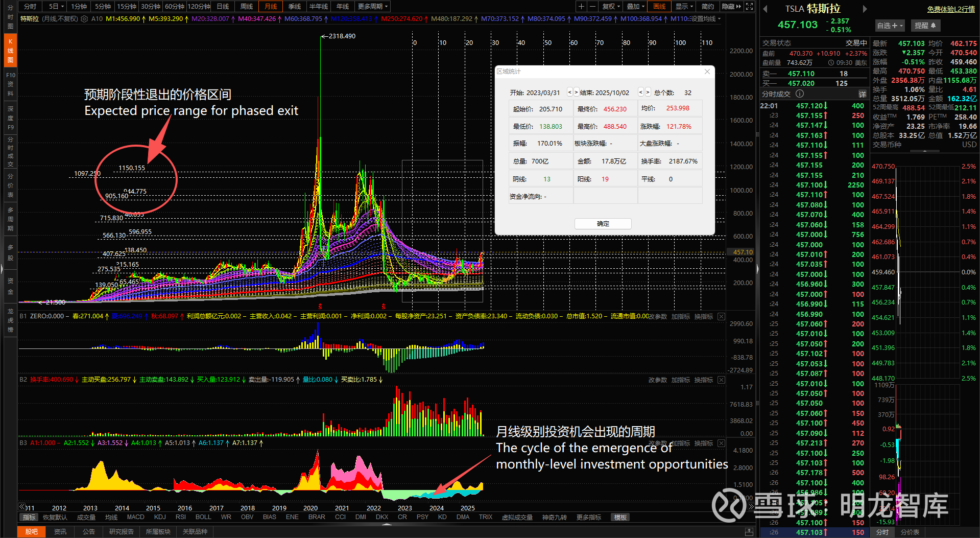Click the zoom in plus icon
This screenshot has width=980, height=538.
(x=581, y=7)
